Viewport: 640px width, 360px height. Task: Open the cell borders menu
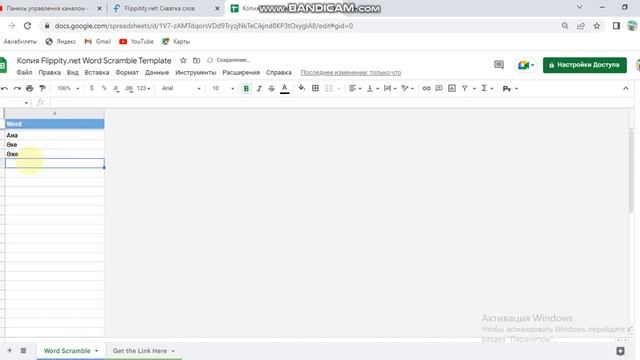(315, 88)
